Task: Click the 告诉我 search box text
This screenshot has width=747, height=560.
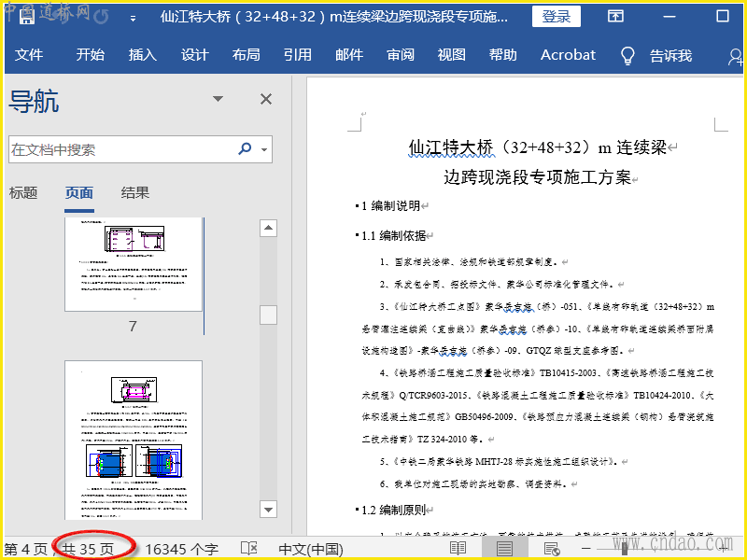Action: 670,56
